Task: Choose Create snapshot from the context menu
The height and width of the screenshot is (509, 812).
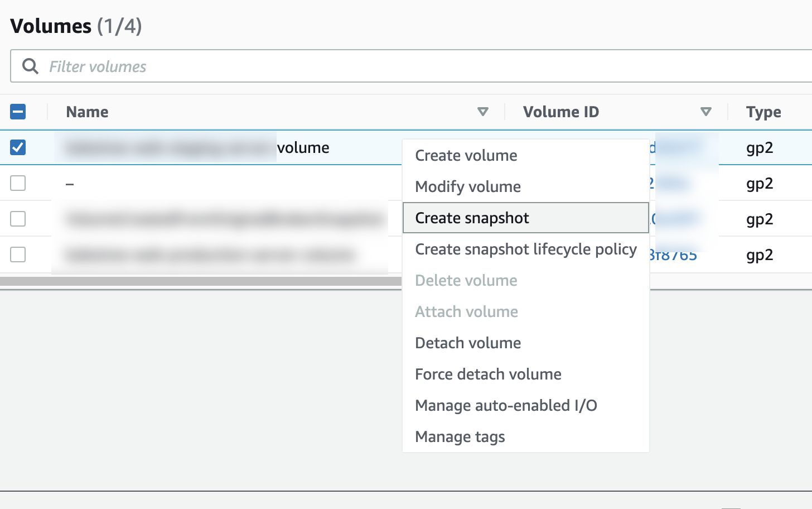Action: pyautogui.click(x=471, y=218)
